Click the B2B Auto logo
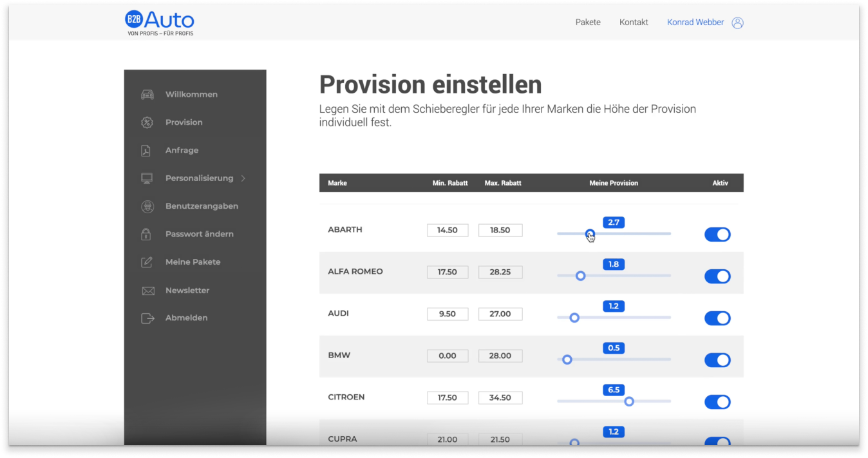Viewport: 868px width, 458px height. [x=160, y=22]
